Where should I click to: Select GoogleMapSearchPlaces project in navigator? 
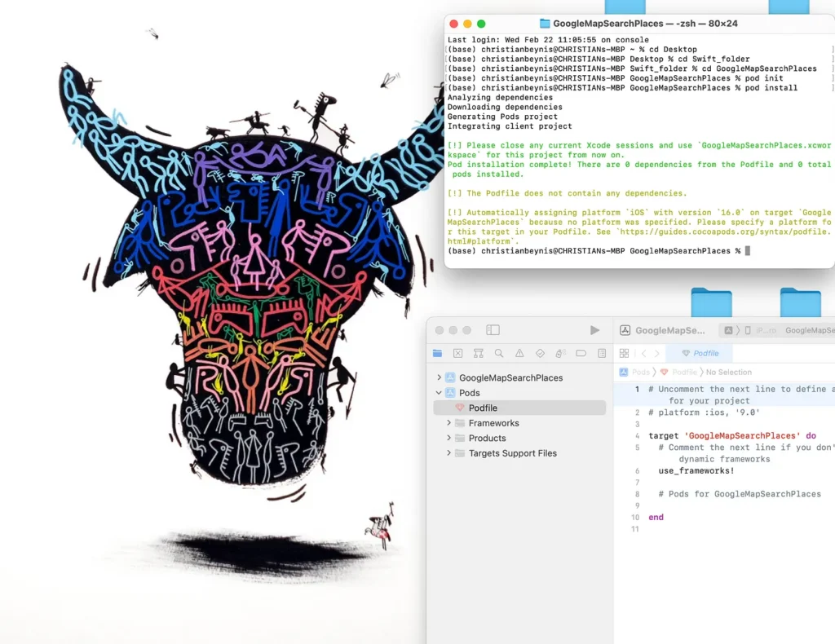(x=519, y=377)
